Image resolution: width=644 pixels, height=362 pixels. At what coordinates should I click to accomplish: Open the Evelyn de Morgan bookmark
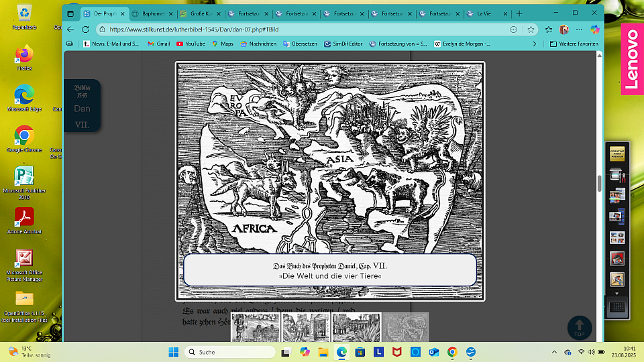point(462,44)
